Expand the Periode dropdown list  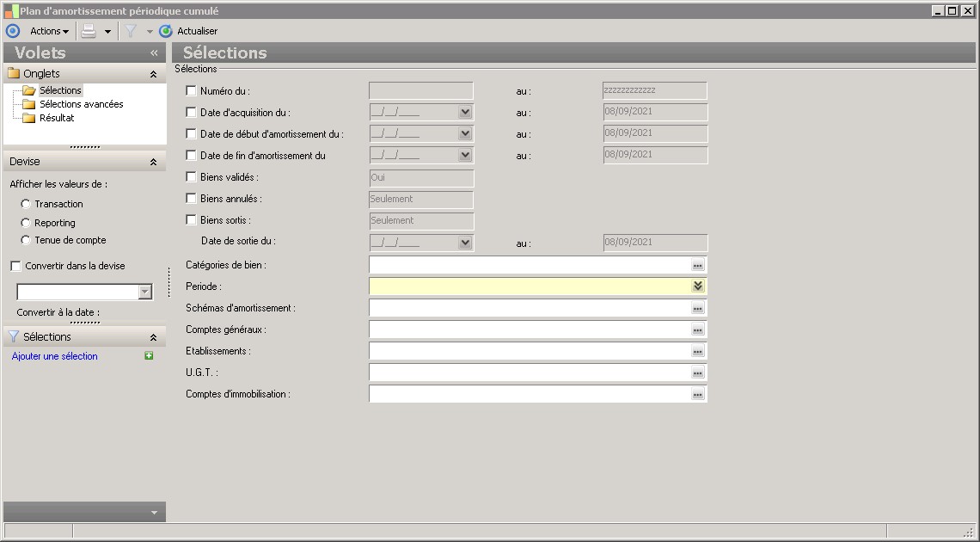pyautogui.click(x=698, y=286)
